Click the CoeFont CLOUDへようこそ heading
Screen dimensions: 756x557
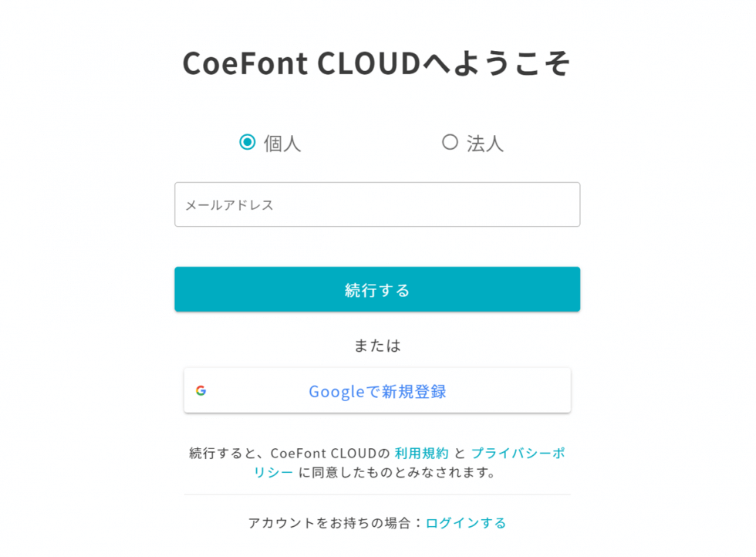coord(377,63)
